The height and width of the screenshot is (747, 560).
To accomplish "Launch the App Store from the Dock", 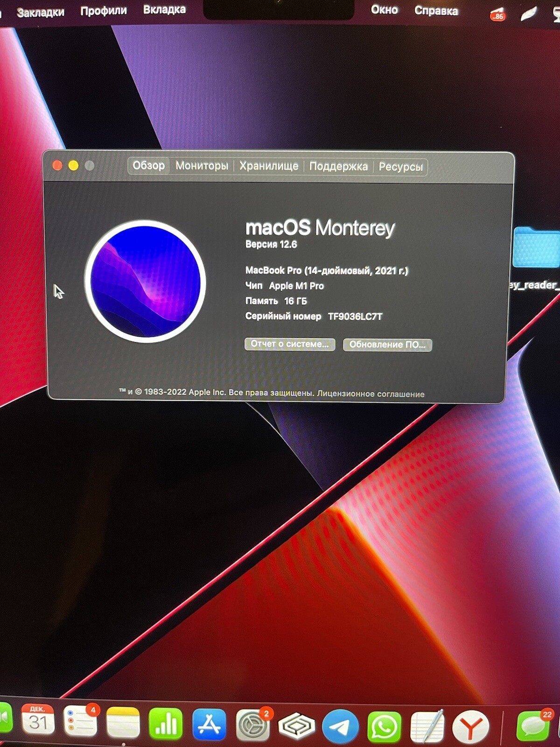I will (209, 725).
